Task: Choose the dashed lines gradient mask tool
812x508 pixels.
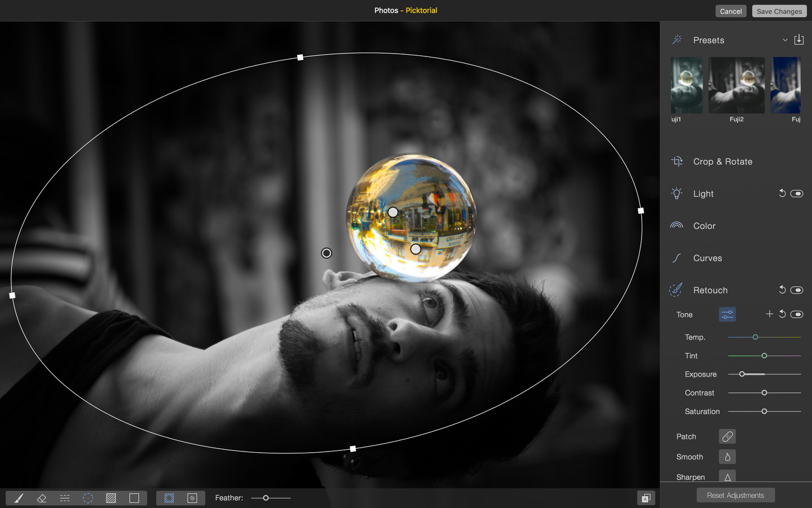Action: (65, 498)
